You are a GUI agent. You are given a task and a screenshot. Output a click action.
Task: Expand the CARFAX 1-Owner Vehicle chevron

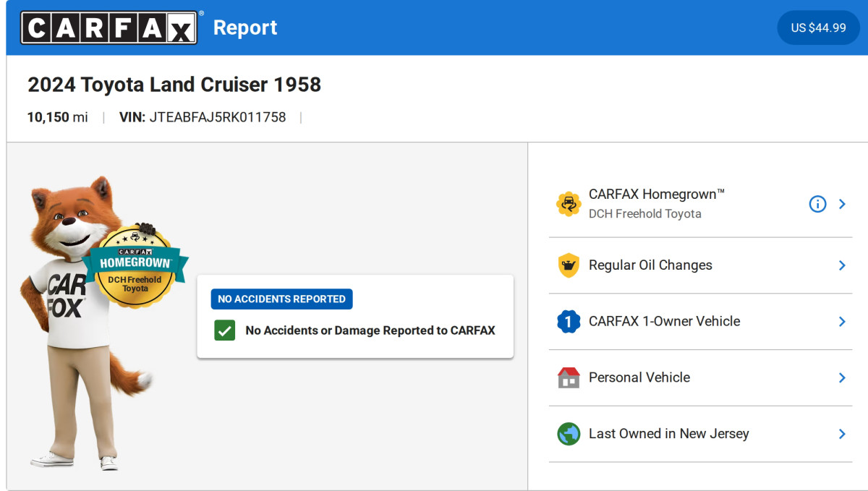(x=842, y=321)
